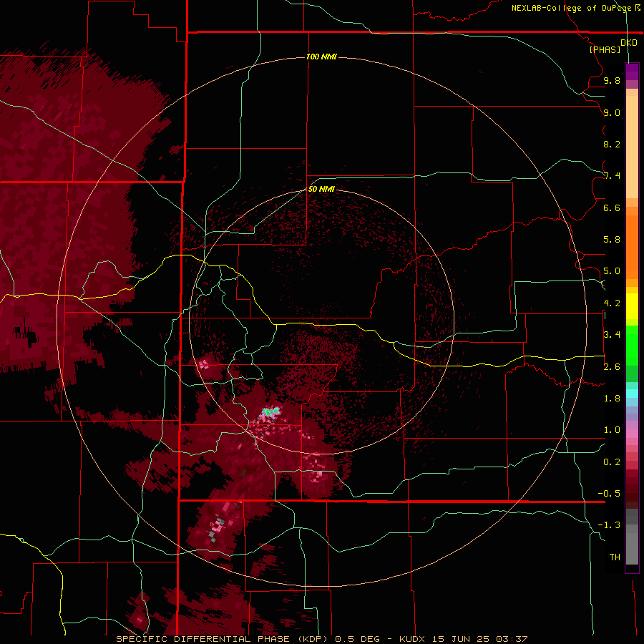Viewport: 644px width, 644px height.
Task: Click the -1.3 value on color scale
Action: (x=609, y=525)
